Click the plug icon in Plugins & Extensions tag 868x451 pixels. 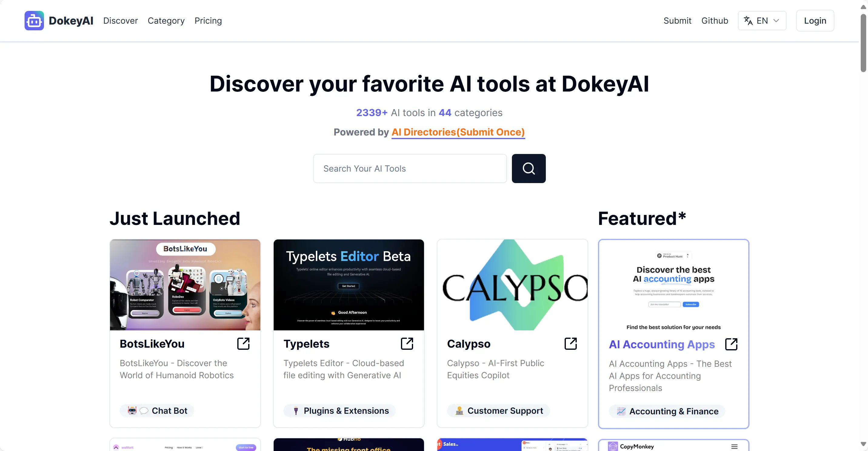point(296,411)
